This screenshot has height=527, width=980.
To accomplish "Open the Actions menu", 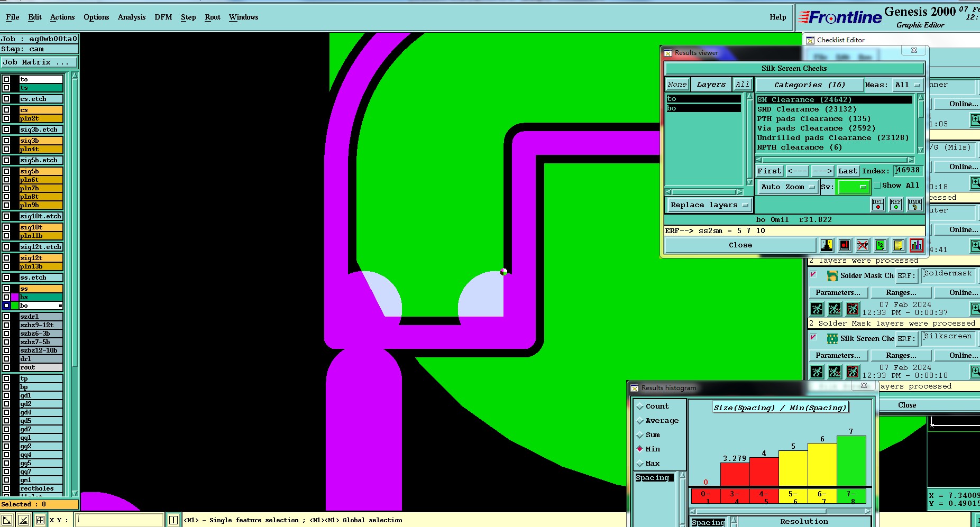I will [x=62, y=17].
